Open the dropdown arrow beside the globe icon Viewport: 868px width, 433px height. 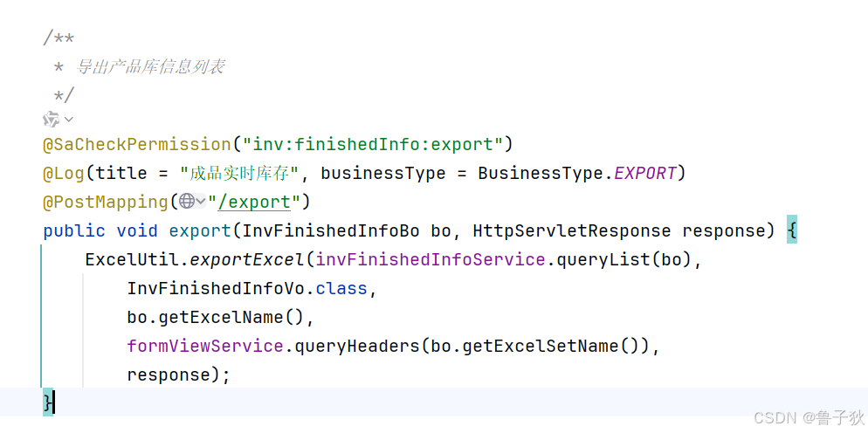pos(200,202)
